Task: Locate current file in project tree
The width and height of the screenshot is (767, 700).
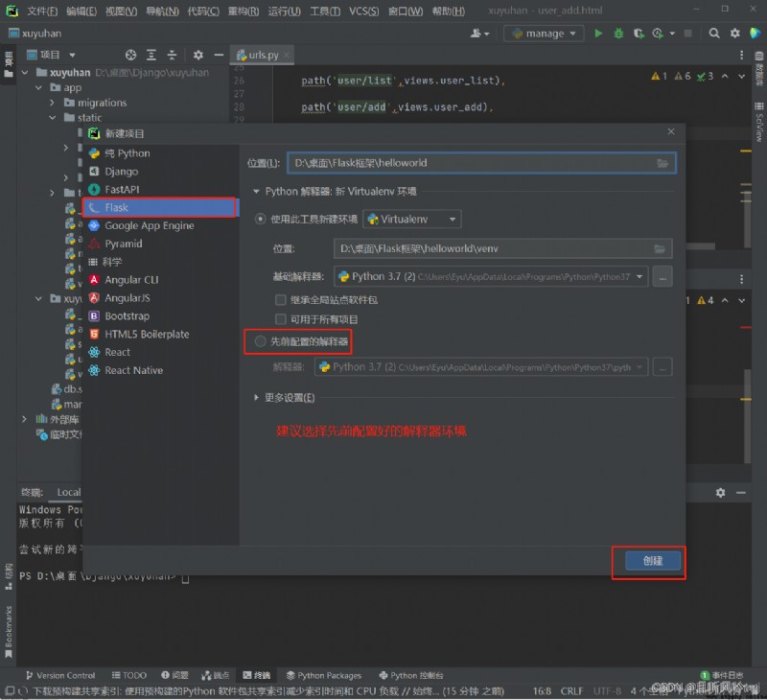Action: tap(130, 55)
